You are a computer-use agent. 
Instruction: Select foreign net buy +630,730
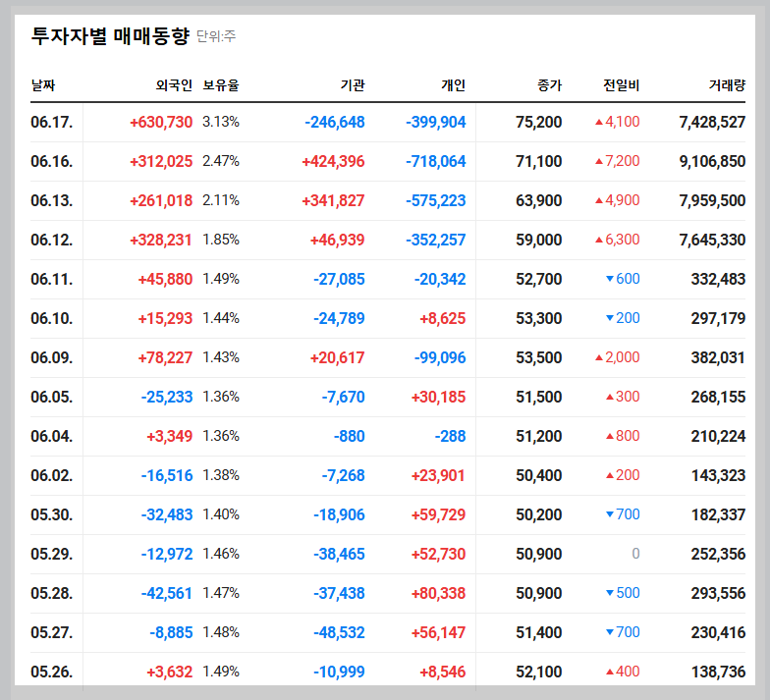pos(161,122)
